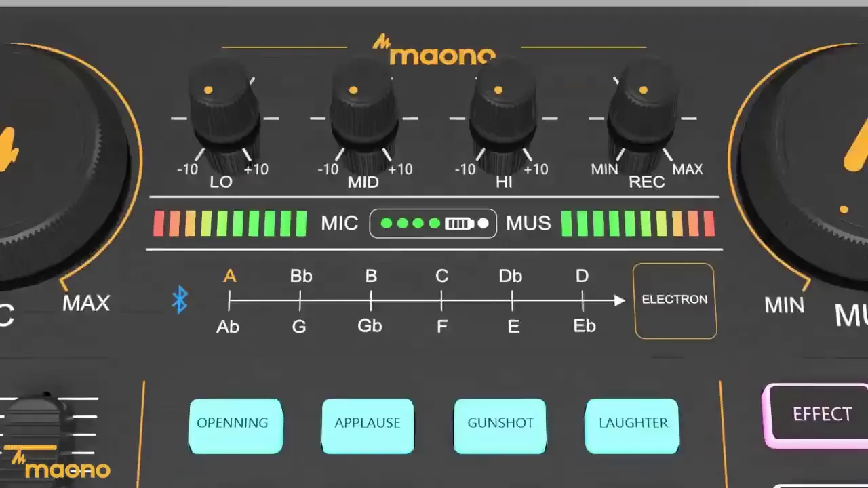
Task: Click the arrowhead at the pitch scale end
Action: pos(619,300)
